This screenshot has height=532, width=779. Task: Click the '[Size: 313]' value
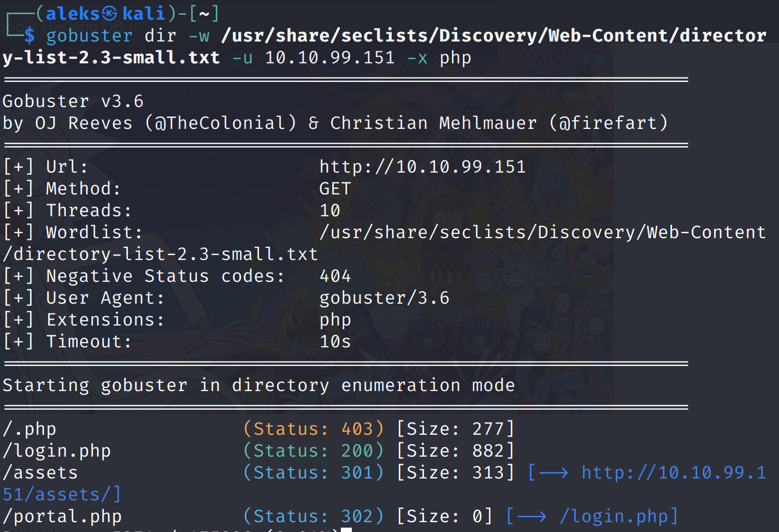[456, 472]
